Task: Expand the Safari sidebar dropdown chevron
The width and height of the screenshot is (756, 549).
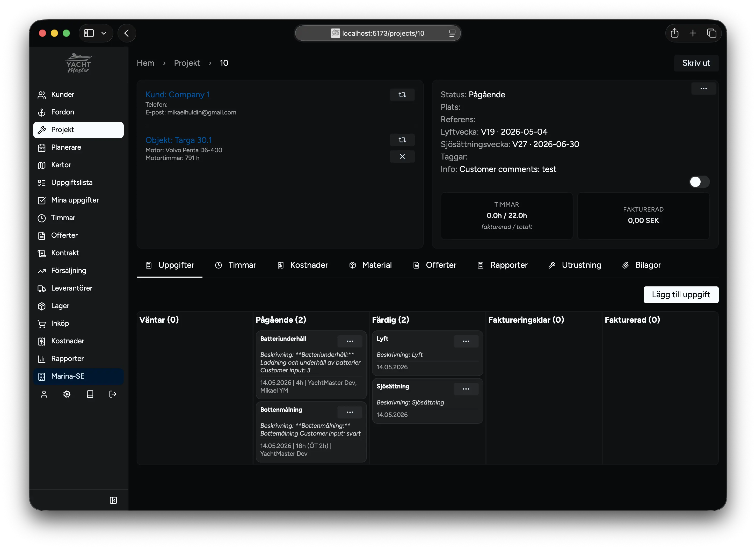Action: tap(104, 33)
